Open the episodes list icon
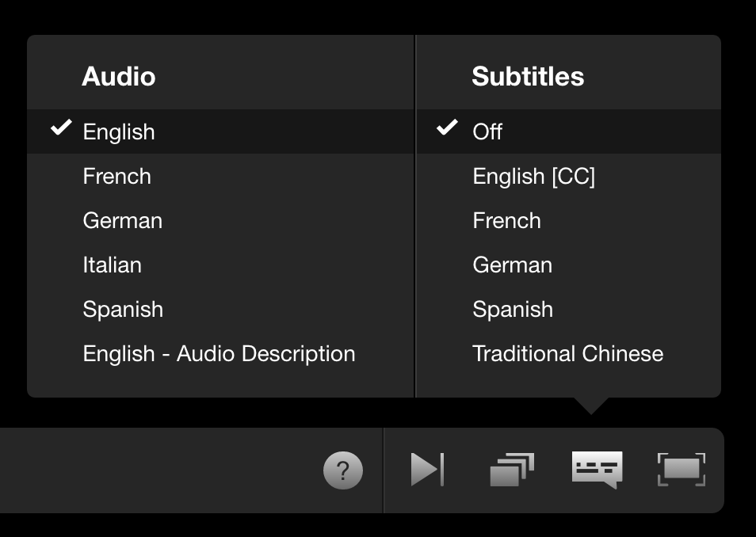The width and height of the screenshot is (756, 537). [512, 470]
